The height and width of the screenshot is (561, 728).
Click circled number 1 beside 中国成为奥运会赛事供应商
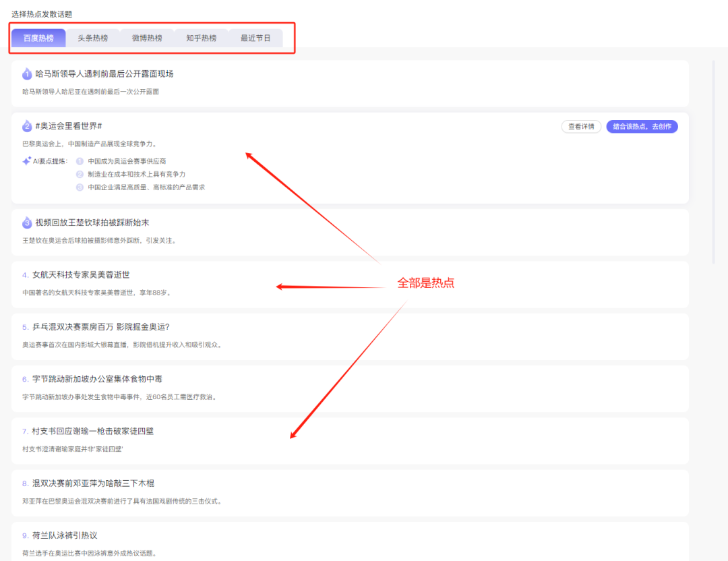pyautogui.click(x=79, y=160)
